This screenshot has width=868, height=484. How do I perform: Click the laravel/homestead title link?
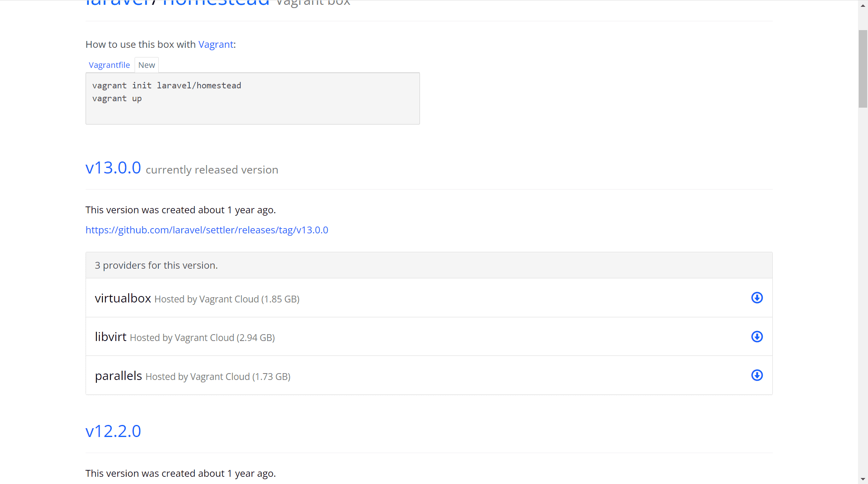tap(178, 3)
